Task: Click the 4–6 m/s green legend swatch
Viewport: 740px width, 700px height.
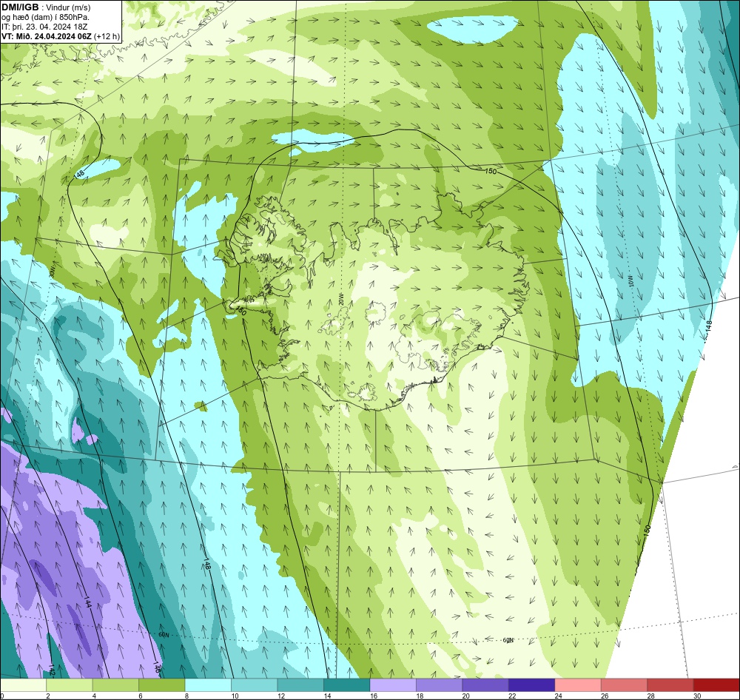Action: pos(115,685)
